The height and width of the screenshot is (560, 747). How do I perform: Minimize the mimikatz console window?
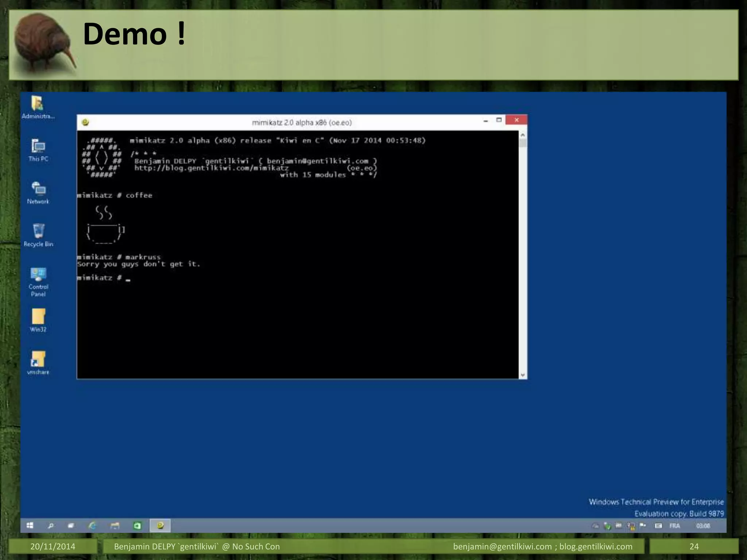click(x=485, y=120)
